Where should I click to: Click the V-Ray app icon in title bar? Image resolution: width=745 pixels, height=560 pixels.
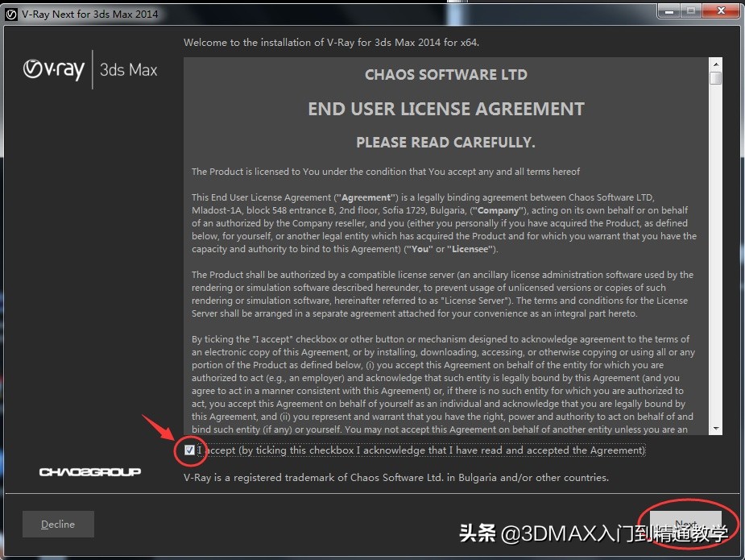12,14
